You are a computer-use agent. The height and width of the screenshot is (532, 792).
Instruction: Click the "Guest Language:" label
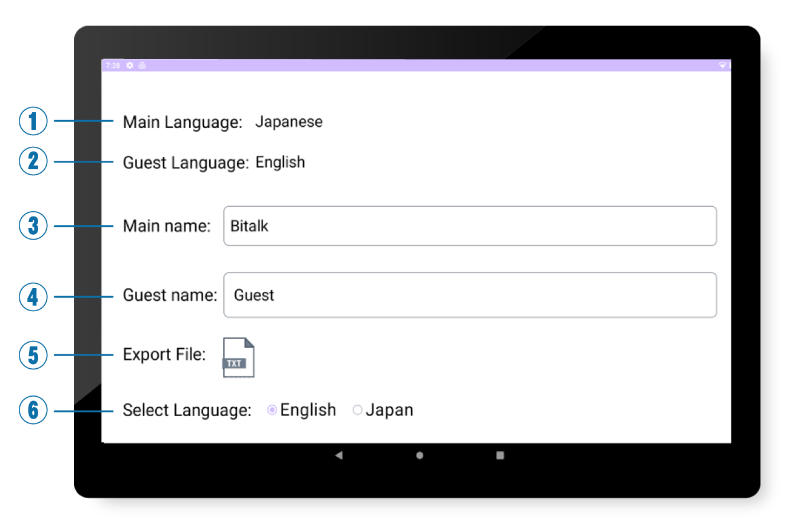point(186,163)
